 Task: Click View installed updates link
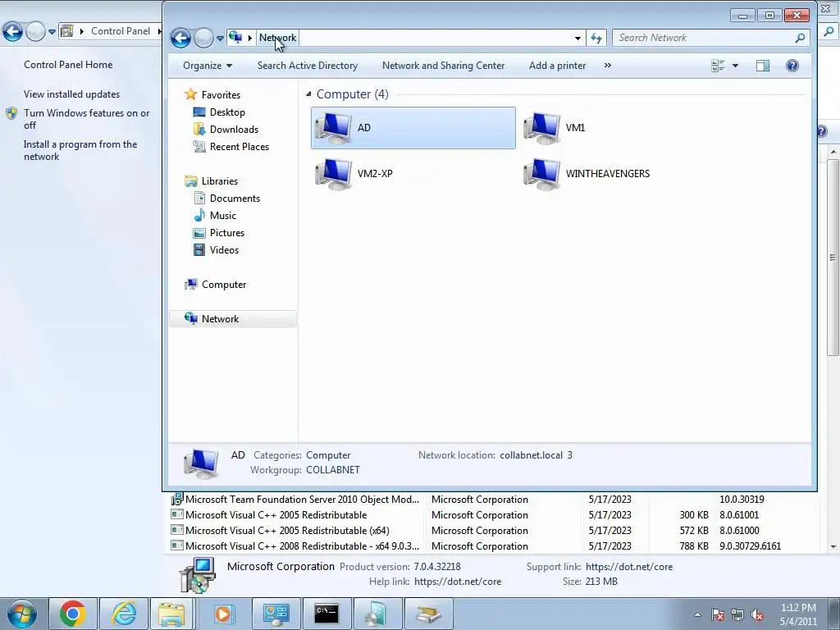(72, 94)
